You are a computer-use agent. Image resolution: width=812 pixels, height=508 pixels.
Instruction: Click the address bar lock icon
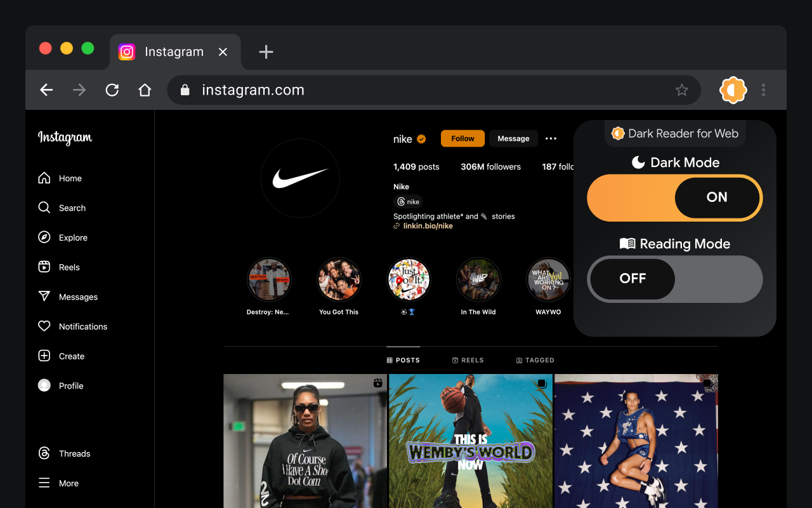(185, 90)
